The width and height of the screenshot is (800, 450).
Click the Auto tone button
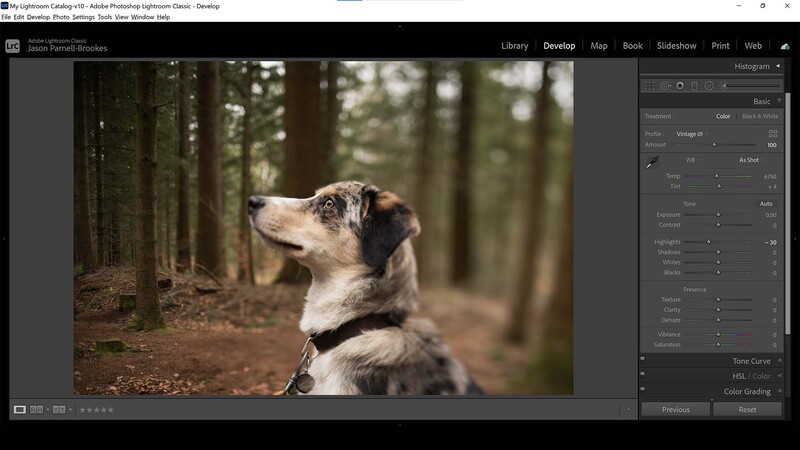tap(766, 204)
